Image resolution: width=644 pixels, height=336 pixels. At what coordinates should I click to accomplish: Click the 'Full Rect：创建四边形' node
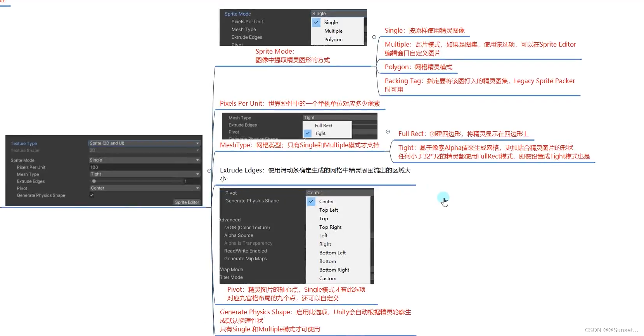pyautogui.click(x=464, y=134)
